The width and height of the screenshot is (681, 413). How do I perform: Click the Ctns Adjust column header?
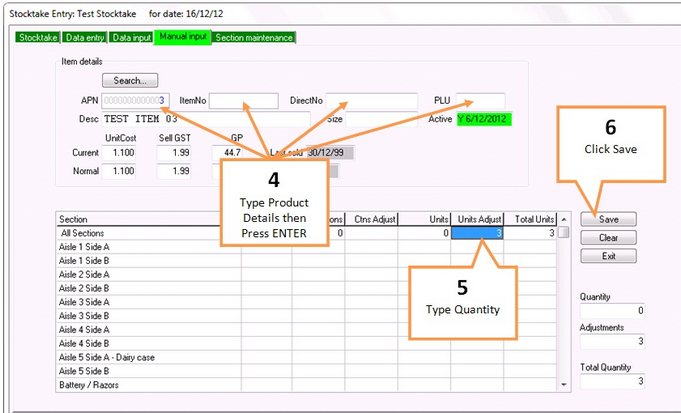pyautogui.click(x=371, y=219)
